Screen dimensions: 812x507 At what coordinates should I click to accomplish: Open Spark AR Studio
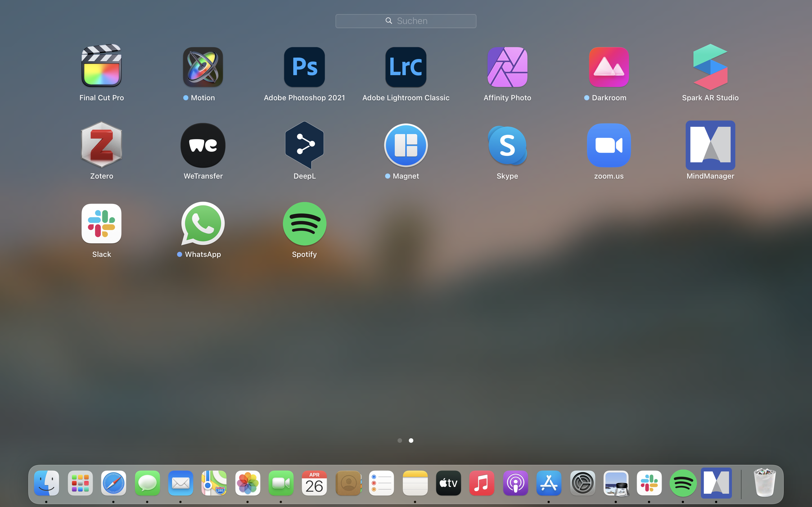pyautogui.click(x=710, y=67)
